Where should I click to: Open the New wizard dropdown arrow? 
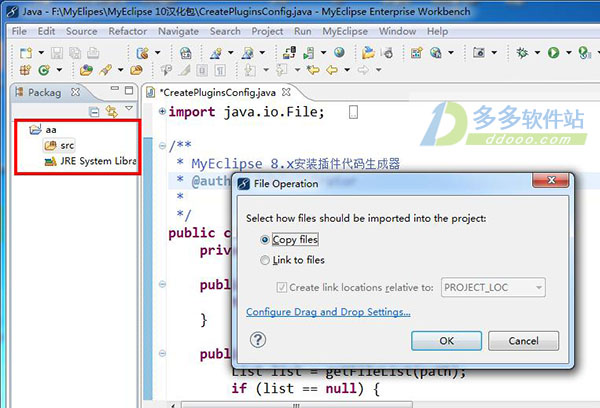point(41,52)
